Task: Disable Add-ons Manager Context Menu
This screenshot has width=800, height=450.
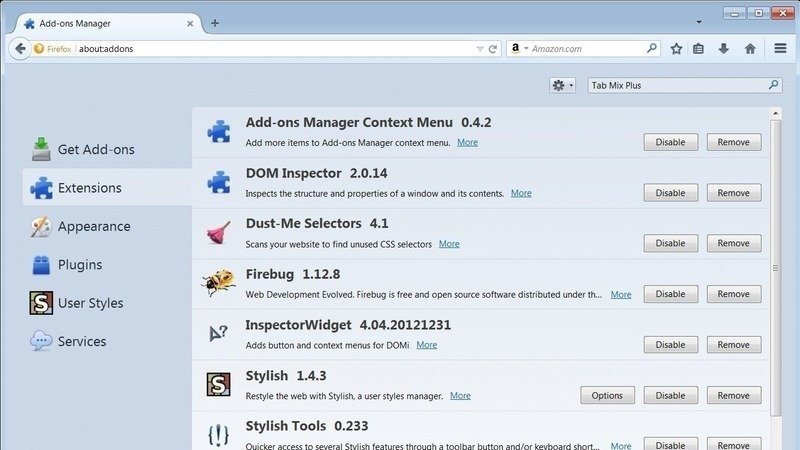Action: pos(670,142)
